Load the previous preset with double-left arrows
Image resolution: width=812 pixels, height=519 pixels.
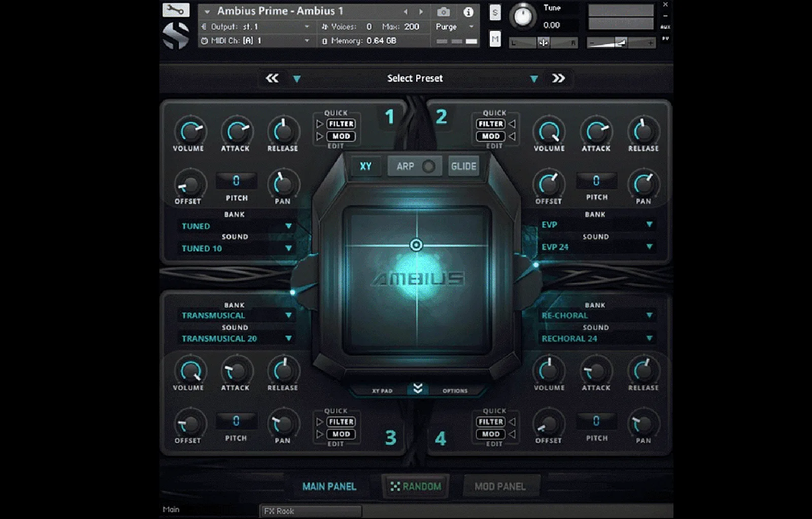[x=272, y=78]
